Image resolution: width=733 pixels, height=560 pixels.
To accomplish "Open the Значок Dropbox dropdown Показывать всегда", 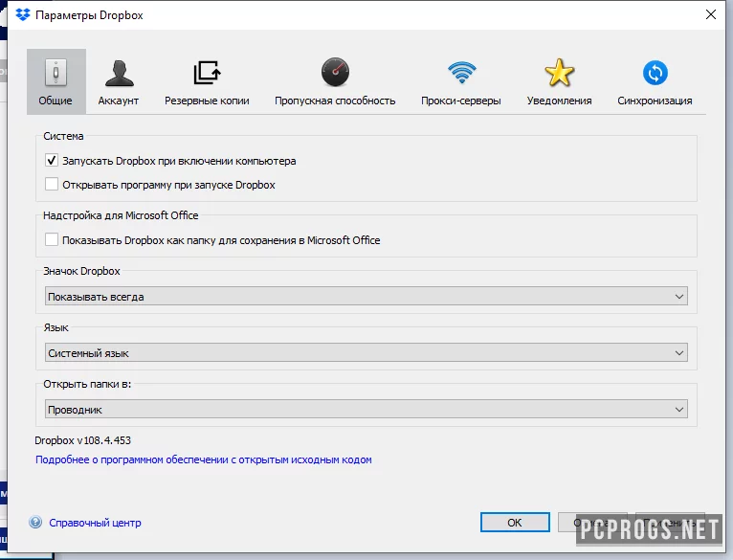I will (366, 296).
